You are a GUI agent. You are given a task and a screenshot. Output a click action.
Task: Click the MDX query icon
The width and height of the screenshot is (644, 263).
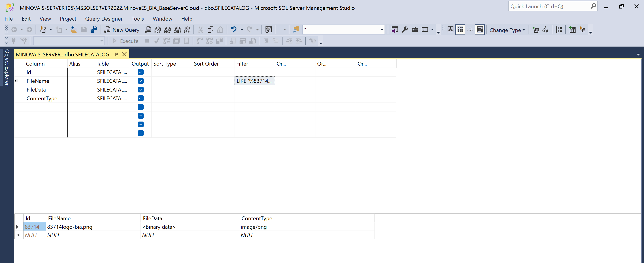point(158,30)
